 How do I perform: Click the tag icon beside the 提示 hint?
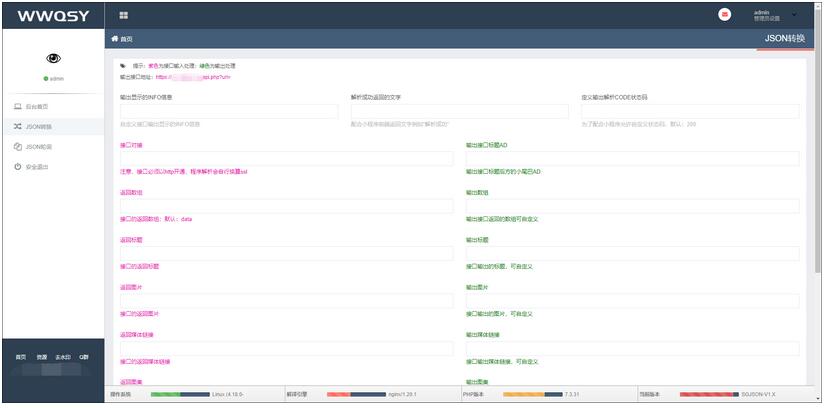click(x=123, y=66)
